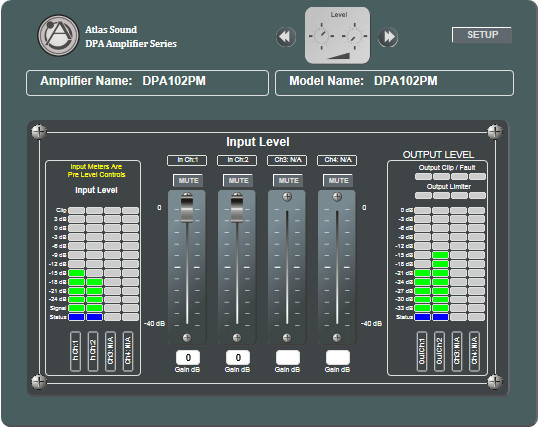Viewport: 539px width, 428px height.
Task: Click the In Ch:1 fader handle
Action: click(x=187, y=208)
